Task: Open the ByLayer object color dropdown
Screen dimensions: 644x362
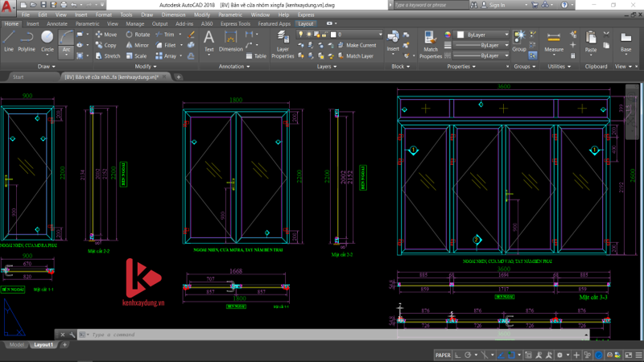Action: 482,35
